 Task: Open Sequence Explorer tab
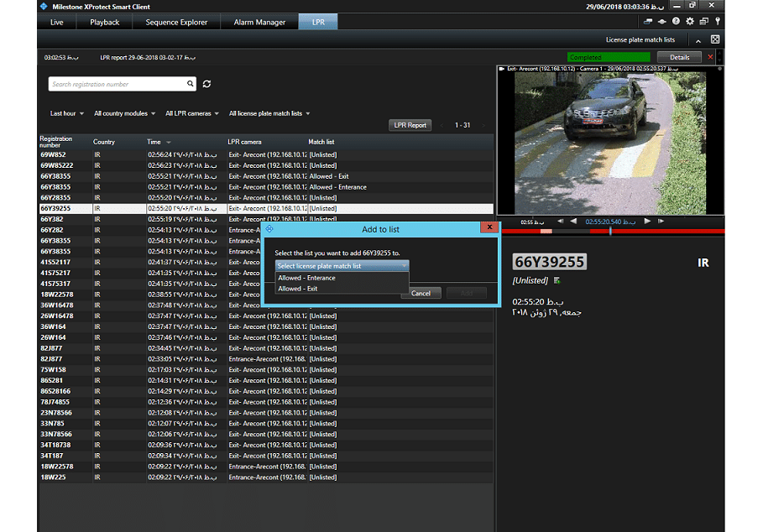tap(176, 23)
